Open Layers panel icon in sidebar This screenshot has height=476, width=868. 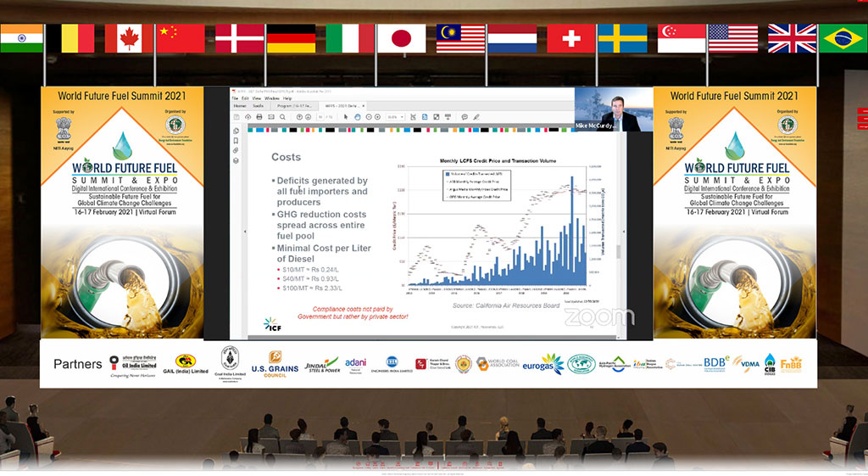236,160
